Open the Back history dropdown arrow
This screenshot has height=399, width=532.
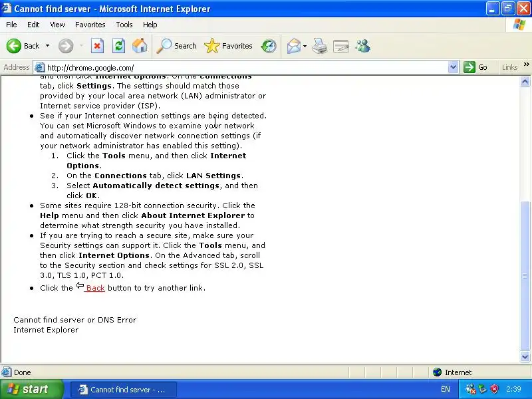click(47, 46)
